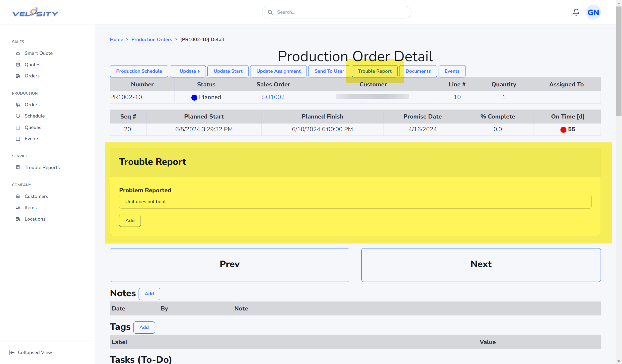This screenshot has height=364, width=622.
Task: Click the Update Assignment button
Action: coord(278,71)
